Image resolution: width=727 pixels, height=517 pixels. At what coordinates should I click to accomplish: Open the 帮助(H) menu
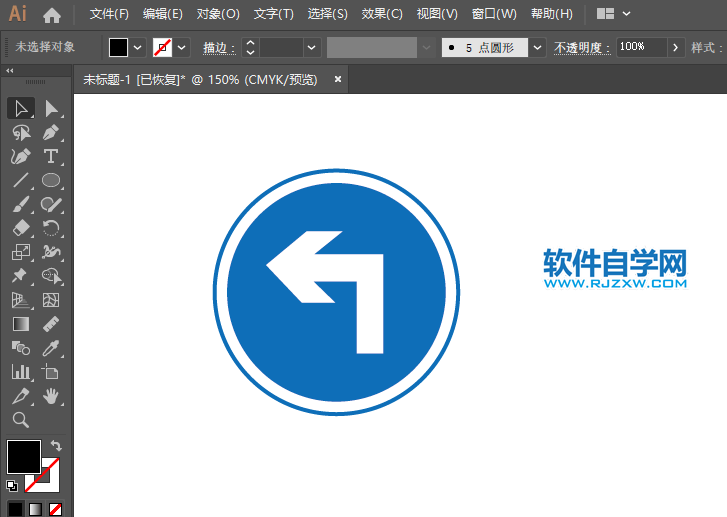552,14
